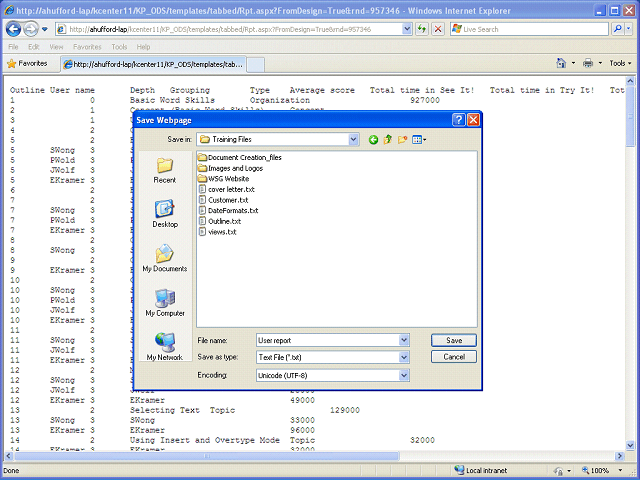The image size is (640, 480).
Task: Click the horizontal scrollbar left arrow
Action: click(9, 456)
